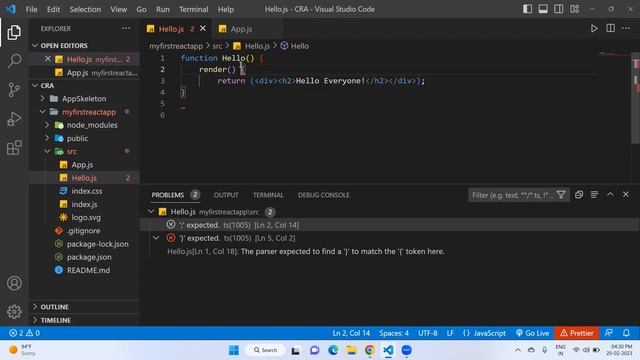Click the Run code play icon
The image size is (640, 360).
click(x=594, y=29)
